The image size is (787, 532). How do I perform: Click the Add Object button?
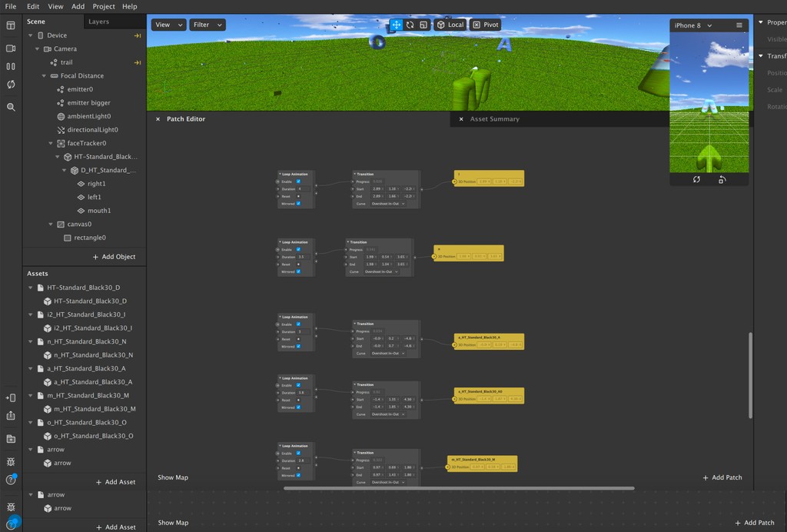114,257
